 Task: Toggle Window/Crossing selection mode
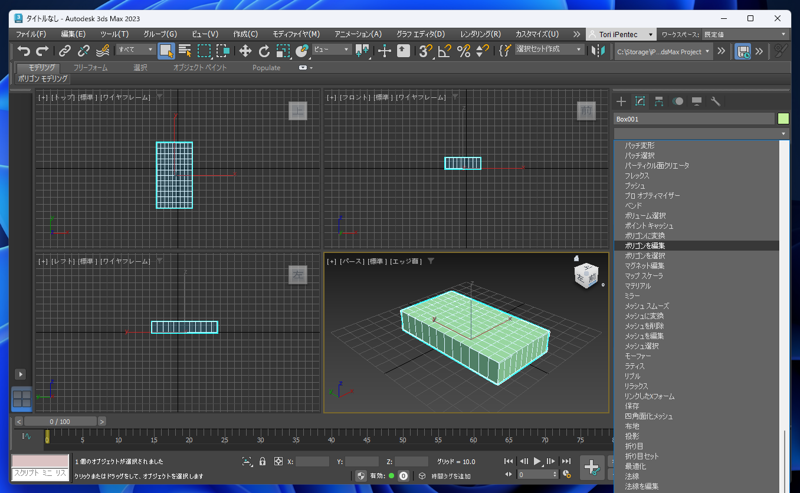point(223,51)
